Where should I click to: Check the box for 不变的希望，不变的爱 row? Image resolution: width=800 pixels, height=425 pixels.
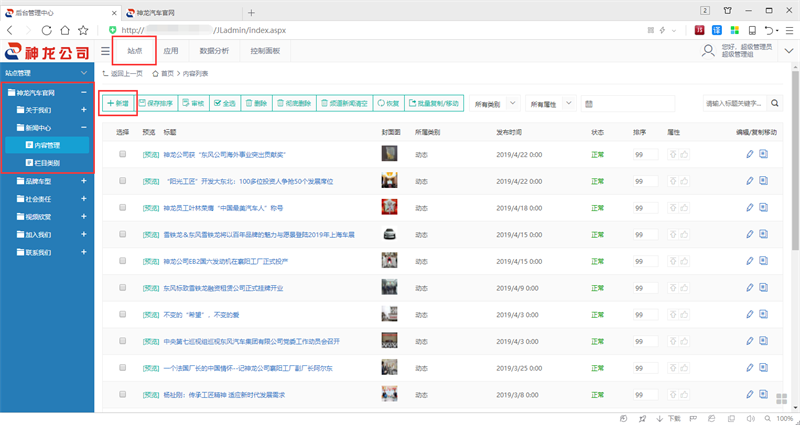(122, 314)
